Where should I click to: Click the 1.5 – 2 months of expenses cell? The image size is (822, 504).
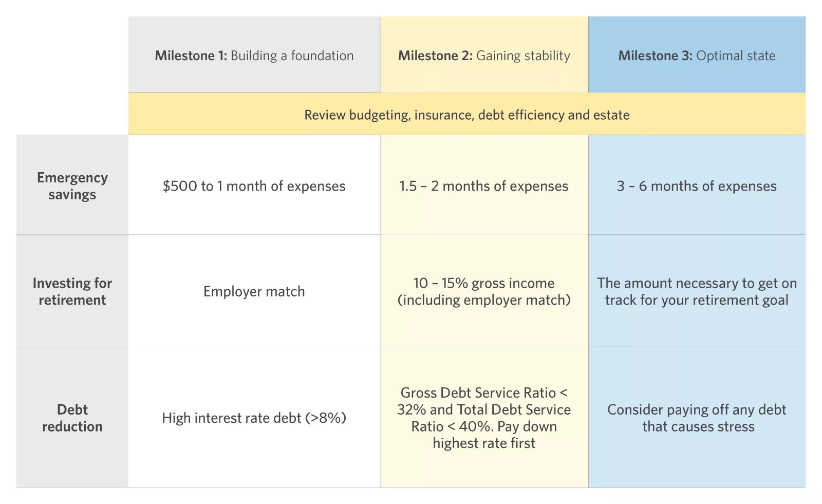click(x=484, y=186)
